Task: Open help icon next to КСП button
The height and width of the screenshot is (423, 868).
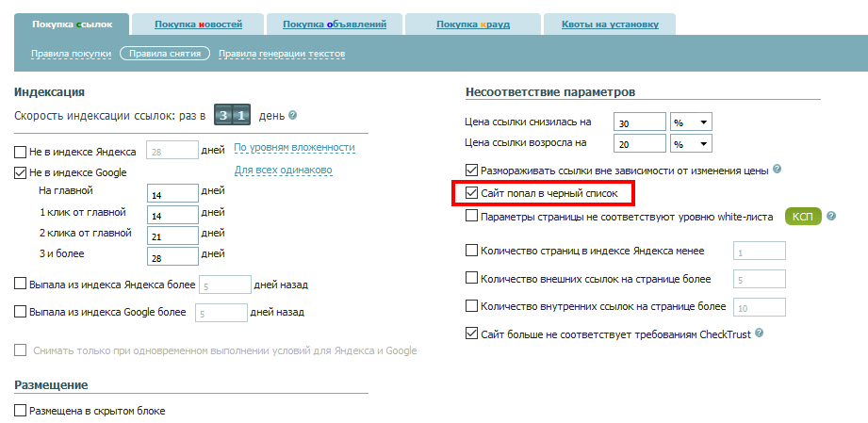Action: tap(831, 216)
